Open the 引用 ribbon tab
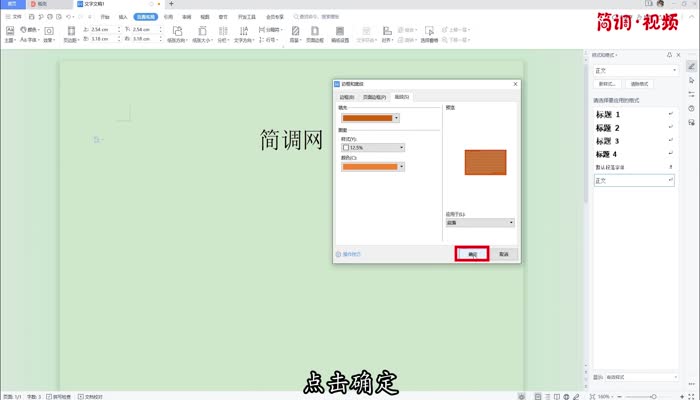 pyautogui.click(x=168, y=17)
